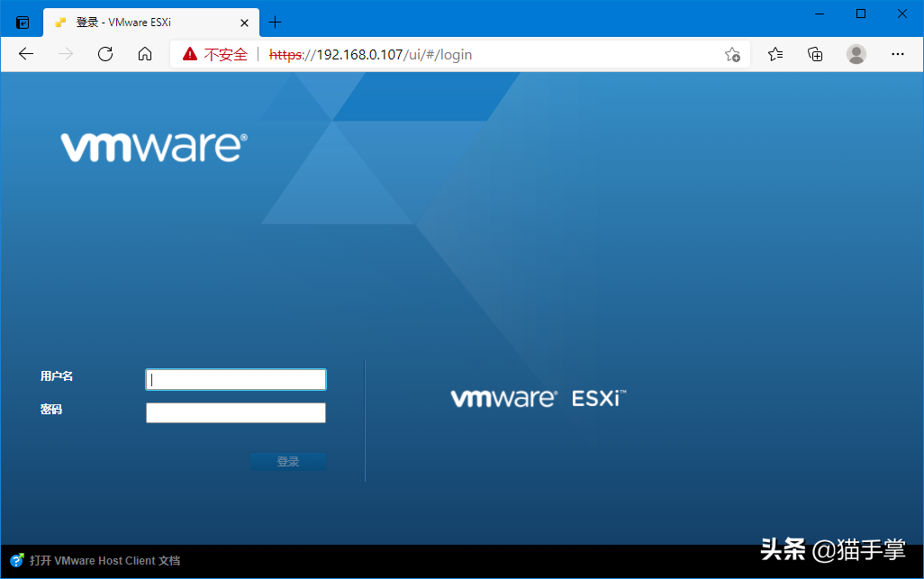Go to the browser home page
924x579 pixels.
point(144,54)
